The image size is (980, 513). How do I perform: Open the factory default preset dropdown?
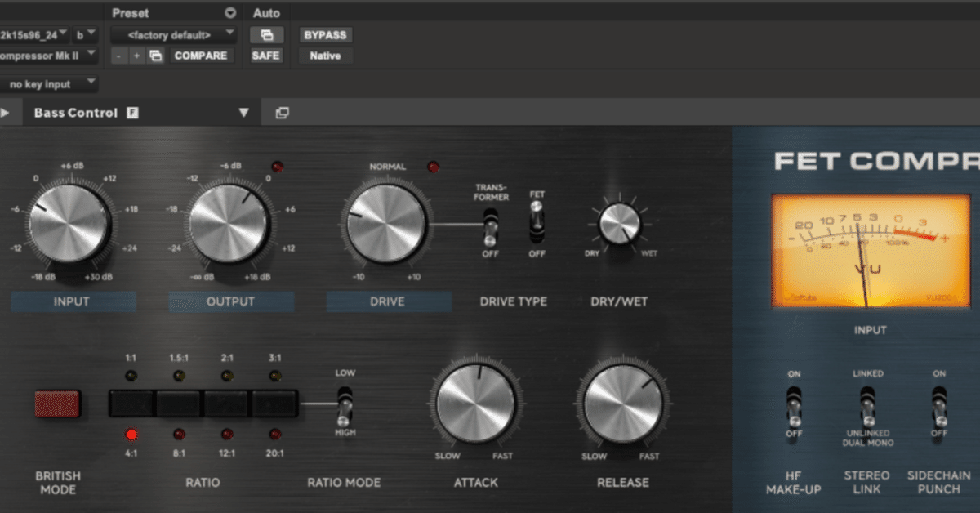click(x=174, y=35)
